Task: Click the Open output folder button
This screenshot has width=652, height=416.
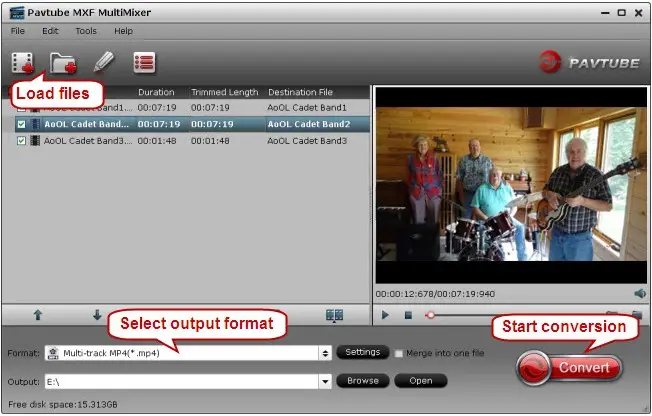Action: (420, 381)
